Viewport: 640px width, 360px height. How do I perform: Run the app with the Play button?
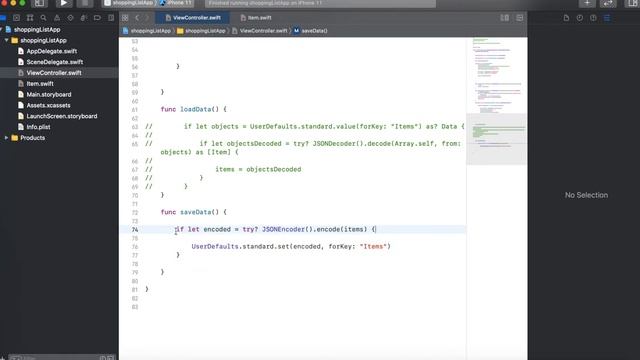[x=64, y=3]
